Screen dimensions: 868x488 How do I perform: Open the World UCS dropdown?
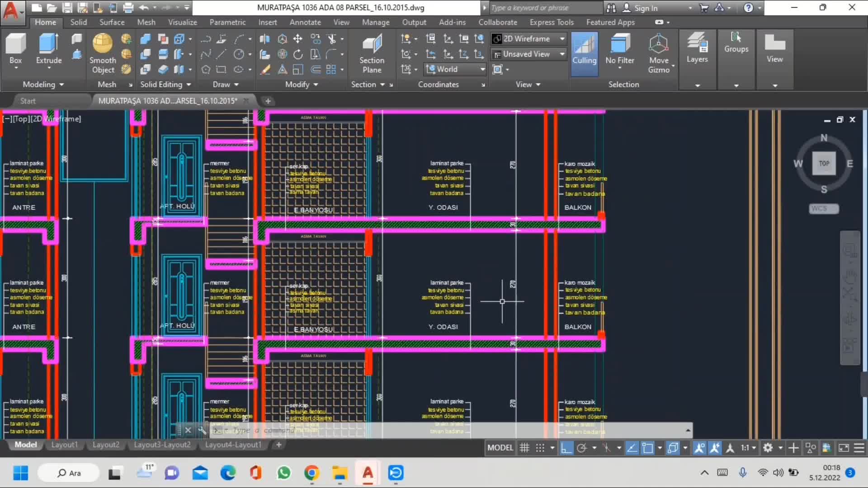coord(455,69)
